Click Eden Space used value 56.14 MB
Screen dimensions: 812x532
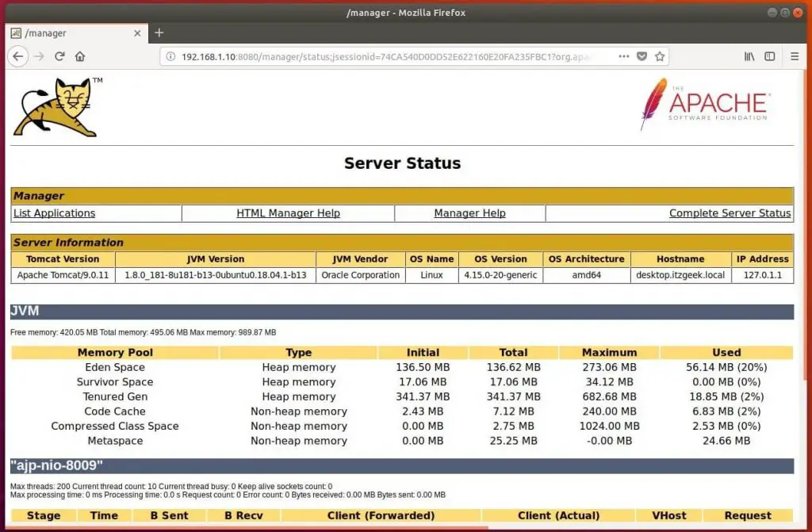726,367
